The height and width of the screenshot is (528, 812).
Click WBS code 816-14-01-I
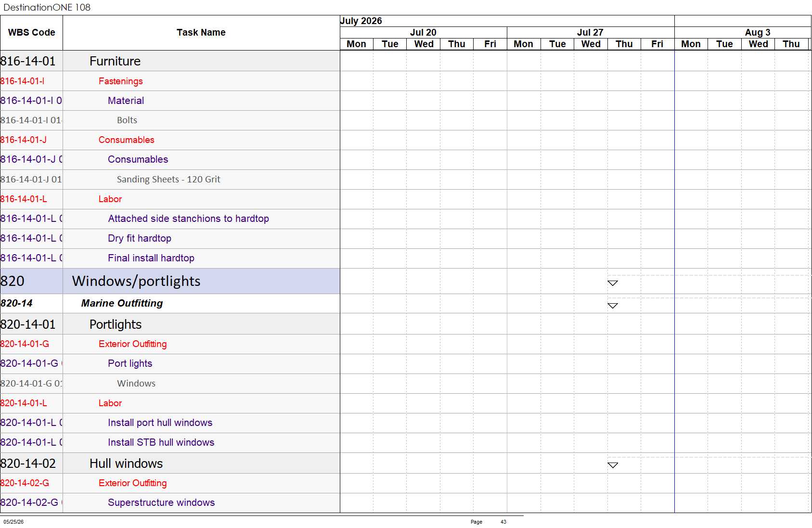tap(23, 81)
